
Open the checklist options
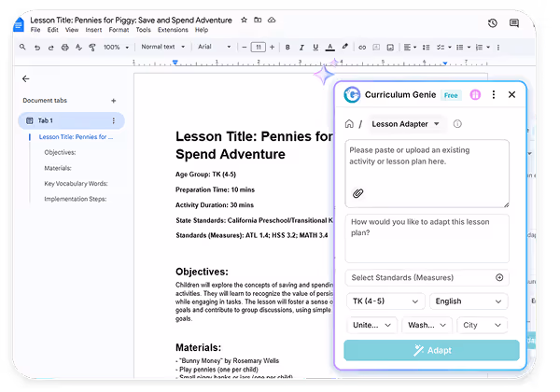click(444, 47)
